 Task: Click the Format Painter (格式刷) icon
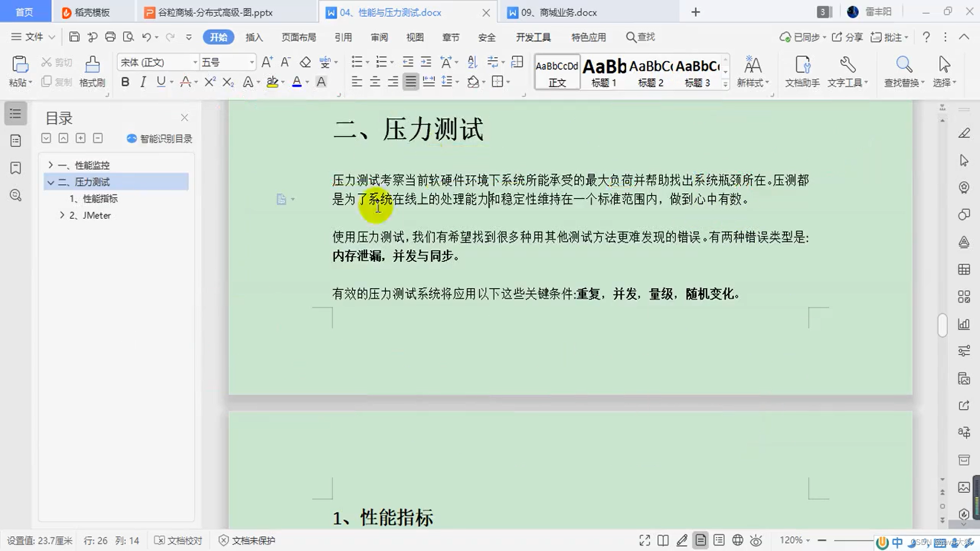click(x=92, y=65)
